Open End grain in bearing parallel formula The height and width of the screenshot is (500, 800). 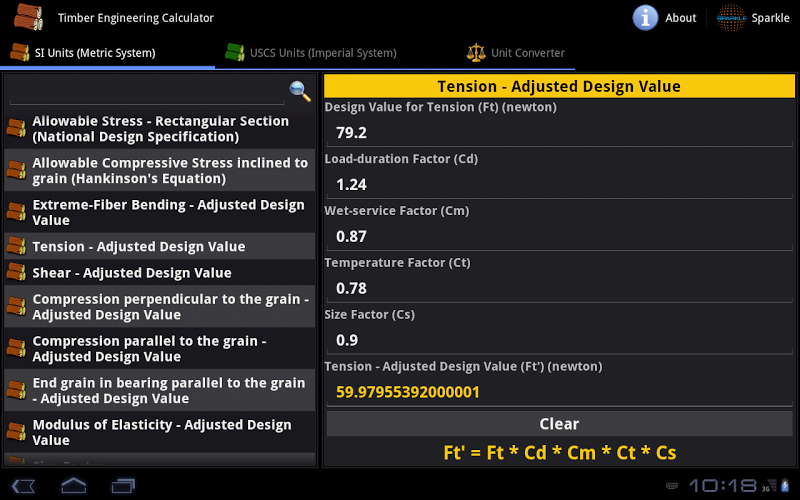160,390
